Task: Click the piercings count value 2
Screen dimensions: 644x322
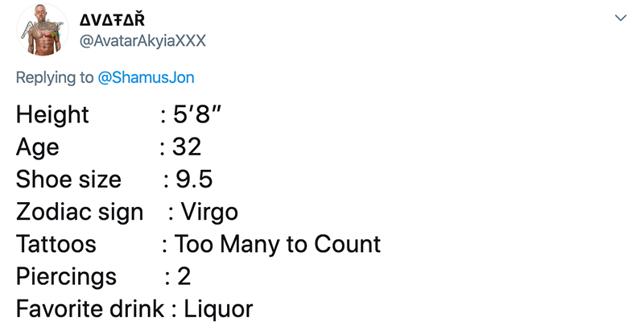Action: (x=184, y=276)
